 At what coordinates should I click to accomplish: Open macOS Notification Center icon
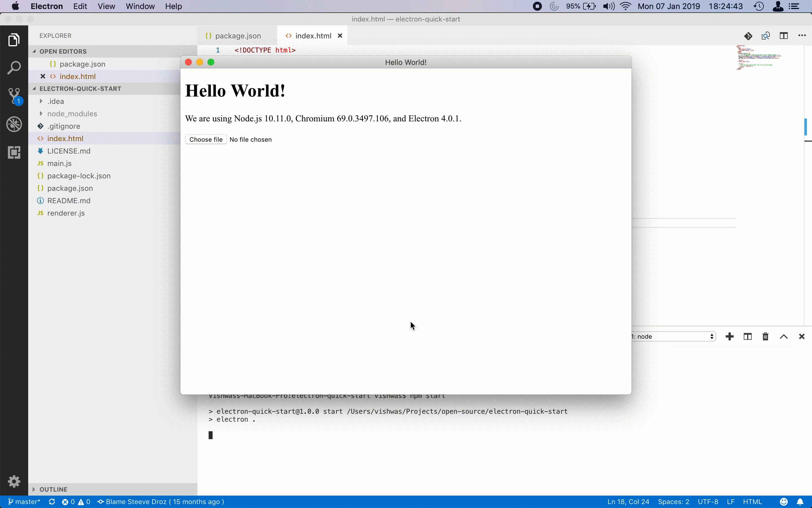(794, 6)
